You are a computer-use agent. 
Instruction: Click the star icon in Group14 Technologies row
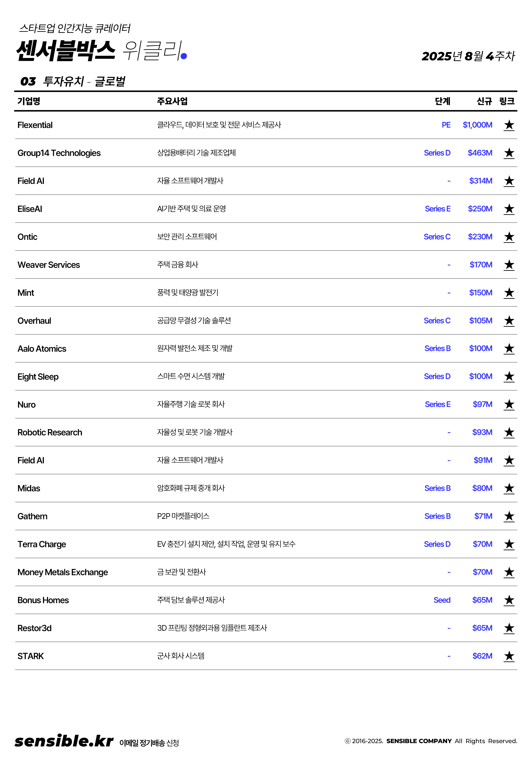click(x=509, y=153)
